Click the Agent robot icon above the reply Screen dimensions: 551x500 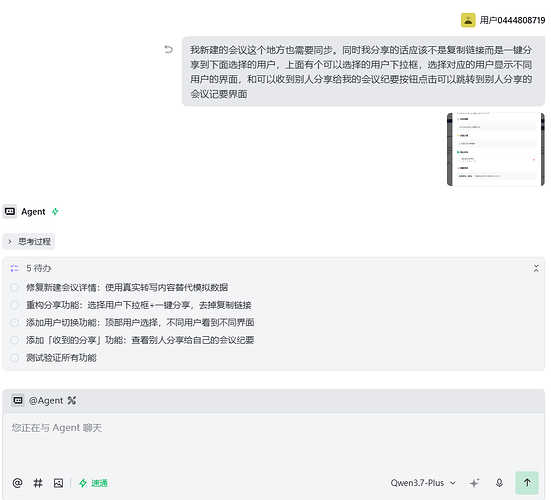[x=10, y=212]
